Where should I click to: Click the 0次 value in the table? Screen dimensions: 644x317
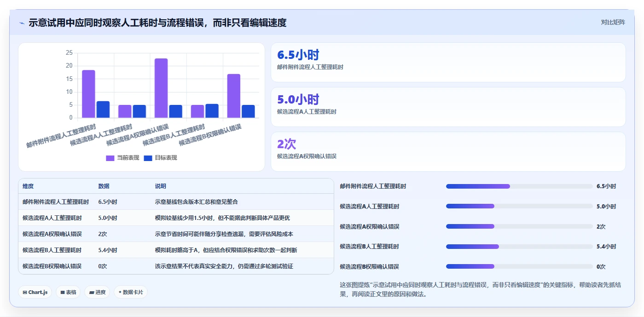(102, 266)
